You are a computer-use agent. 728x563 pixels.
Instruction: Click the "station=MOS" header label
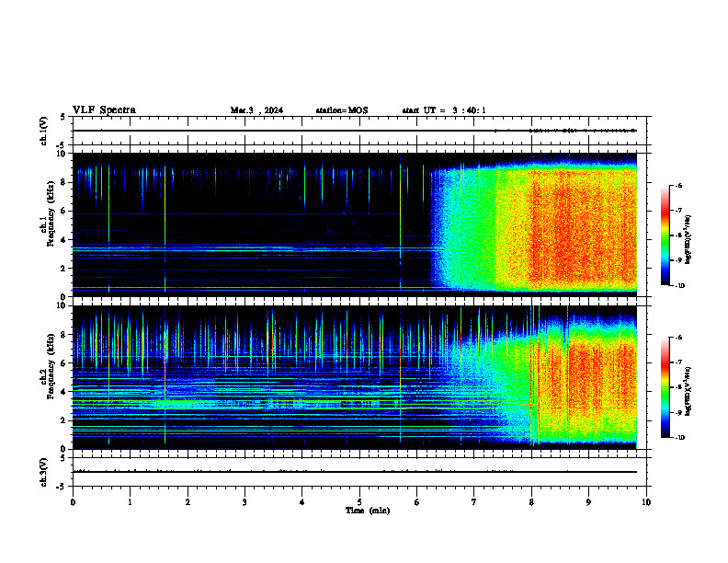[342, 110]
